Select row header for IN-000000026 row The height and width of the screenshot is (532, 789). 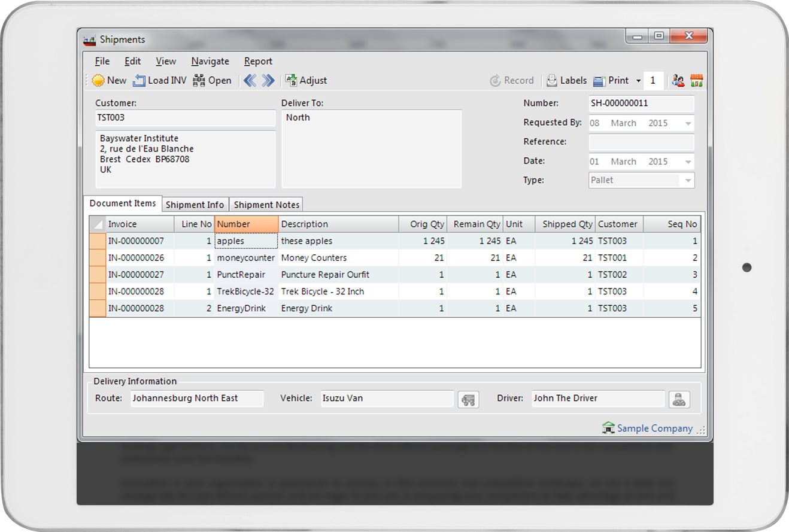point(97,258)
